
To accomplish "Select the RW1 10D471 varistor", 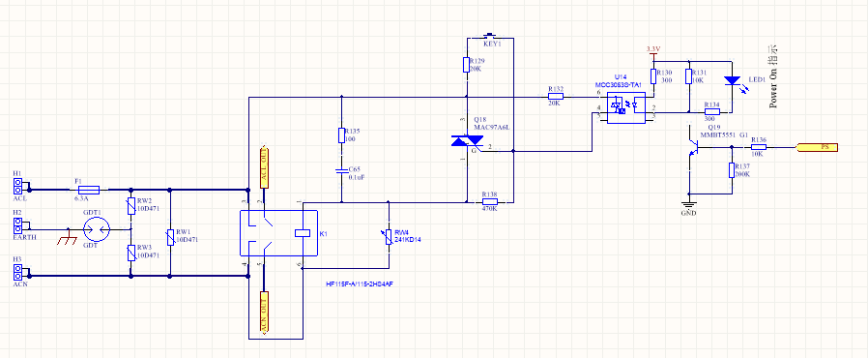I will (x=170, y=237).
